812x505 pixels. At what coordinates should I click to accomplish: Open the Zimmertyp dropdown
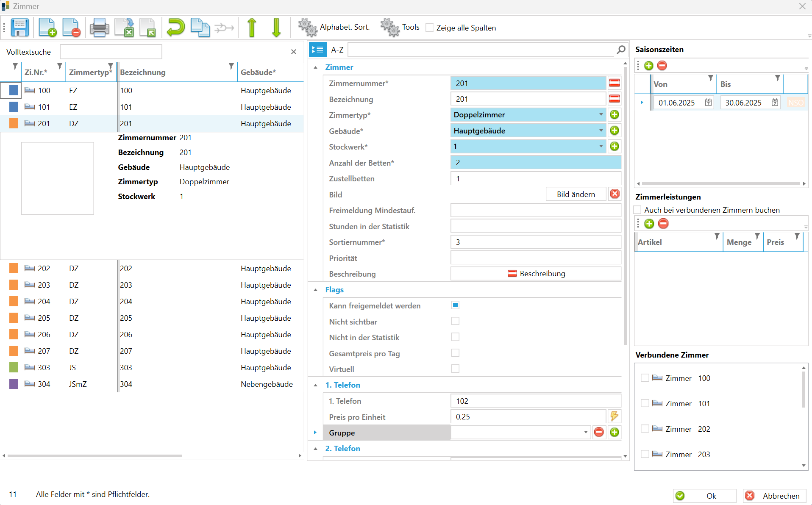601,115
